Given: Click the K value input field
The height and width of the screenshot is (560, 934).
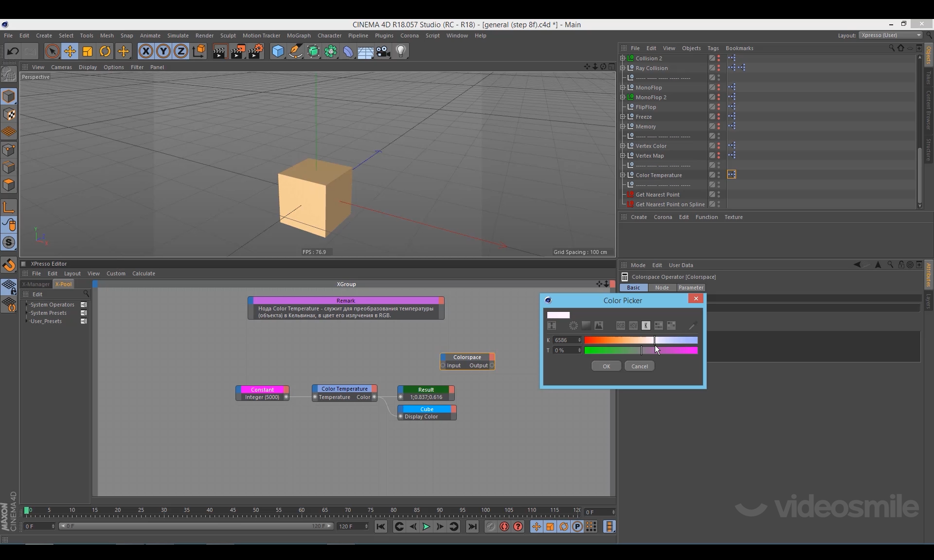Looking at the screenshot, I should click(x=564, y=340).
